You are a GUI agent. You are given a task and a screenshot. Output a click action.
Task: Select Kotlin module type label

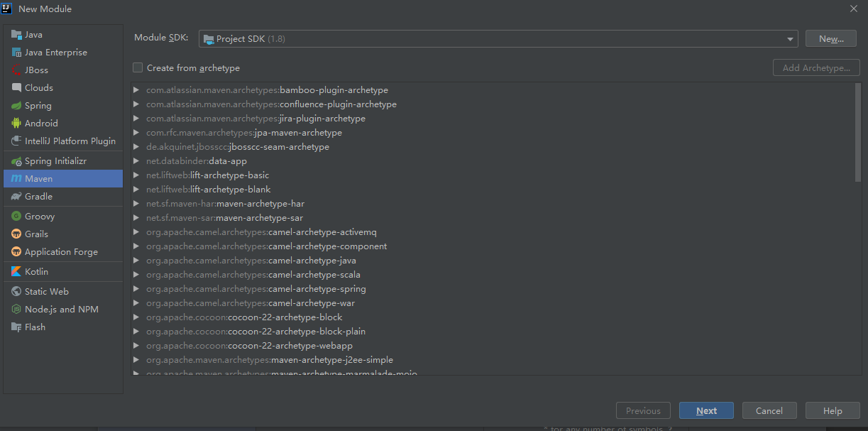coord(36,271)
